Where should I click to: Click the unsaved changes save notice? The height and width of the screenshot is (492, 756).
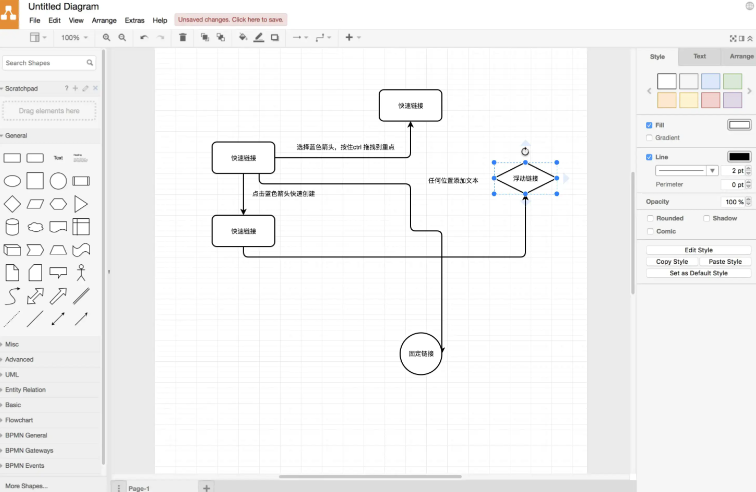click(231, 19)
